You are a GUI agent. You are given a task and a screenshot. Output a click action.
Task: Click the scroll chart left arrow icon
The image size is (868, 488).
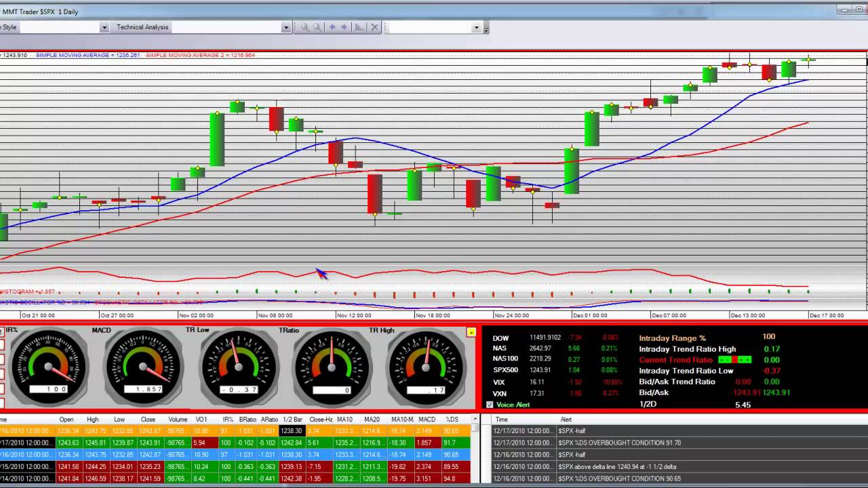[x=332, y=27]
